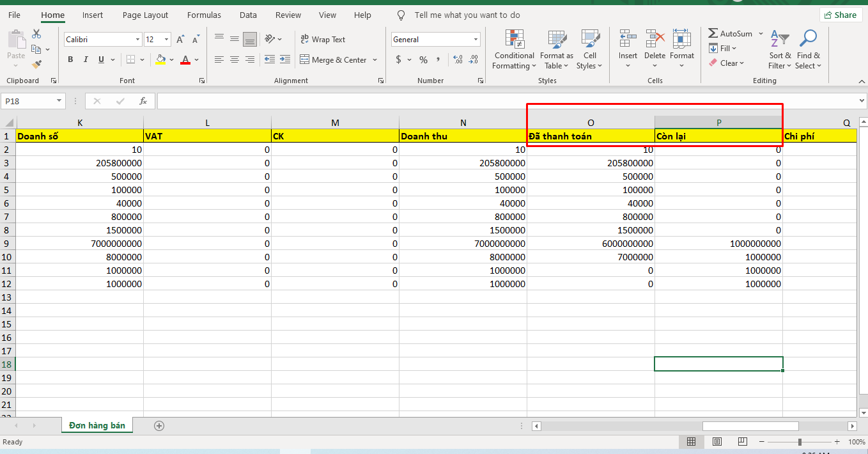868x454 pixels.
Task: Click the Insert cells icon
Action: [627, 49]
